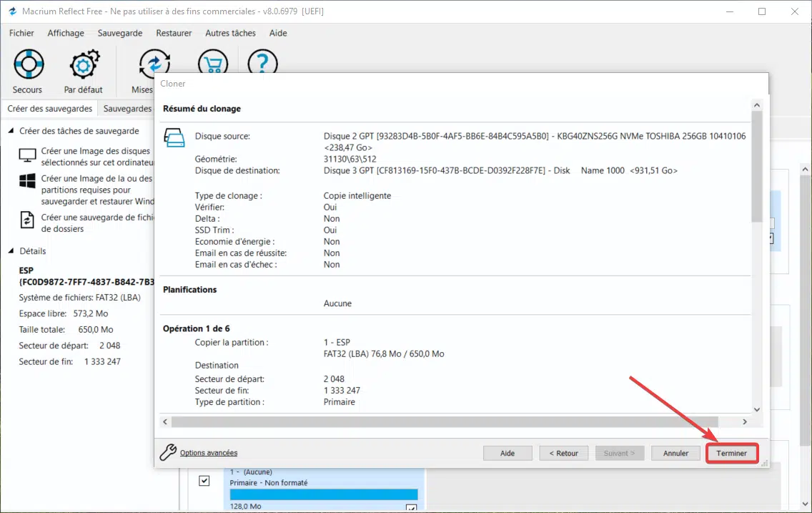Collapse the Créer des tâches de sauvegarde section
The width and height of the screenshot is (812, 513).
point(11,131)
